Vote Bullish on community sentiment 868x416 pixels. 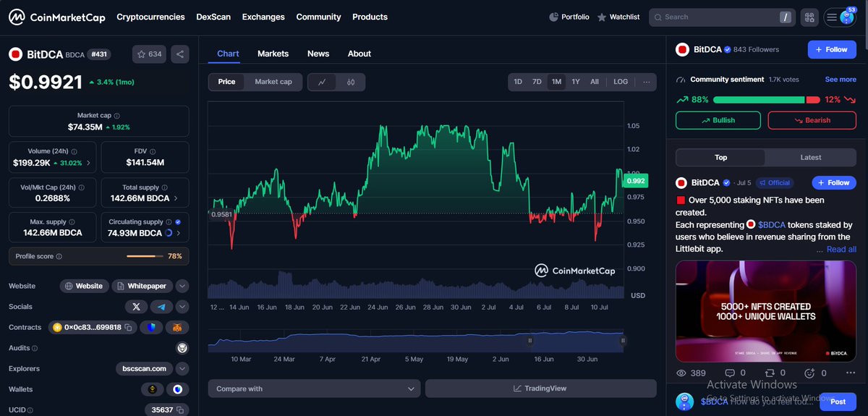click(x=718, y=120)
